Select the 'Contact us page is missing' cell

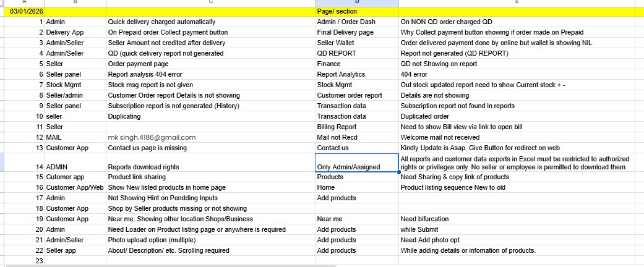point(210,148)
